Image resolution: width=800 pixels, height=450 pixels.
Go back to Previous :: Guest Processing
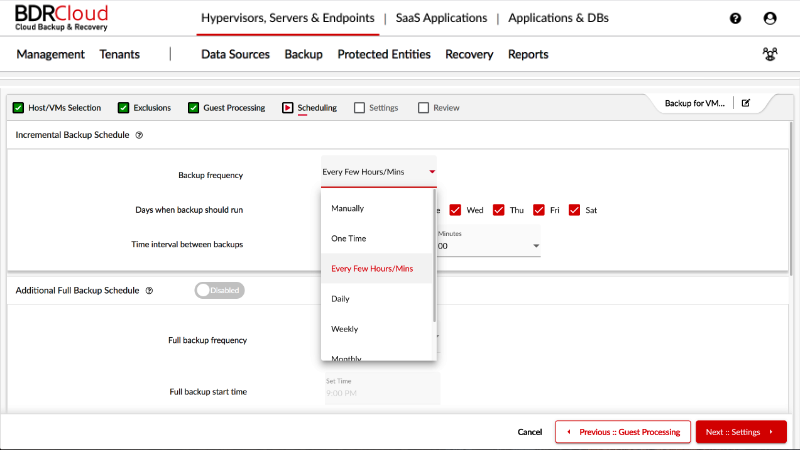coord(623,432)
